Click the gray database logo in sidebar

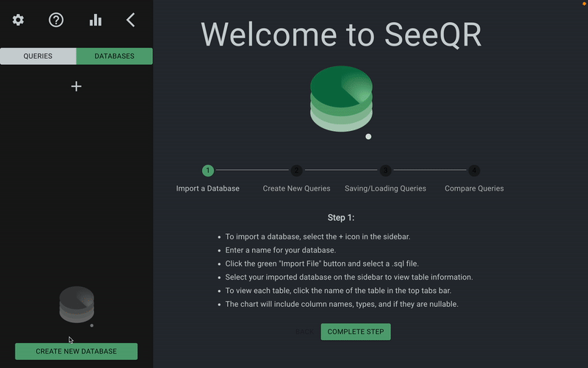click(77, 306)
